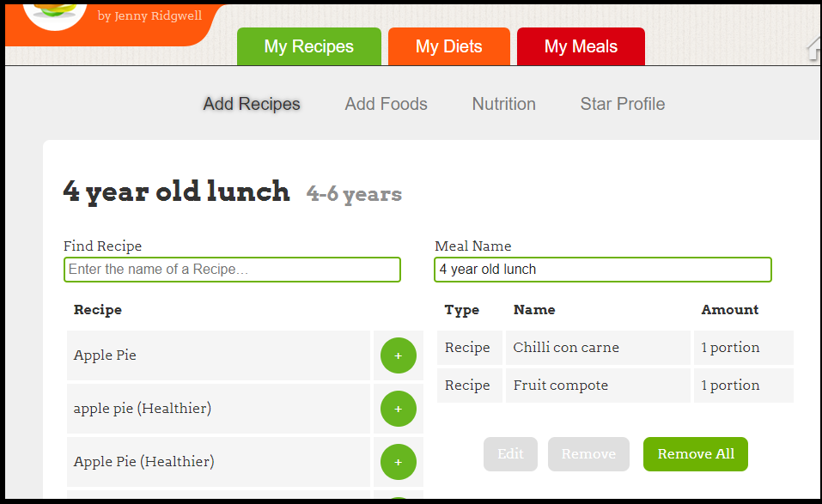Open the My Diets tab
Image resolution: width=822 pixels, height=504 pixels.
coord(448,46)
